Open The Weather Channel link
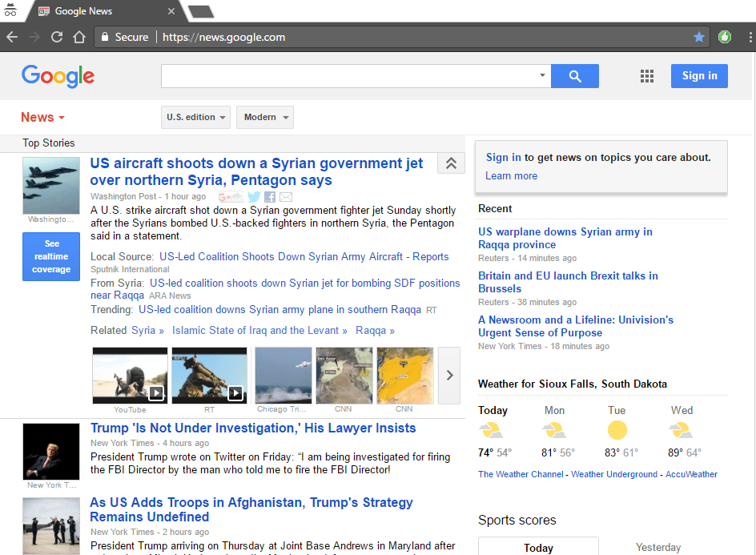756x555 pixels. [x=521, y=474]
